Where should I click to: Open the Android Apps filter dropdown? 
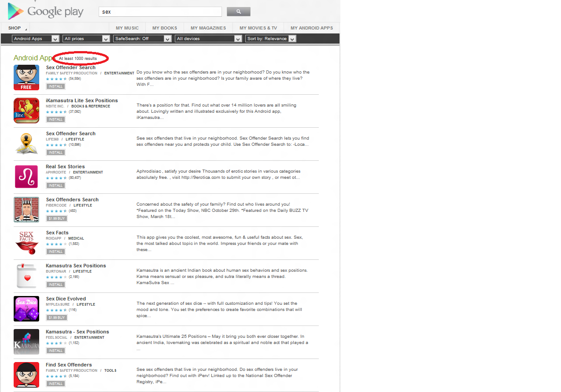tap(36, 39)
